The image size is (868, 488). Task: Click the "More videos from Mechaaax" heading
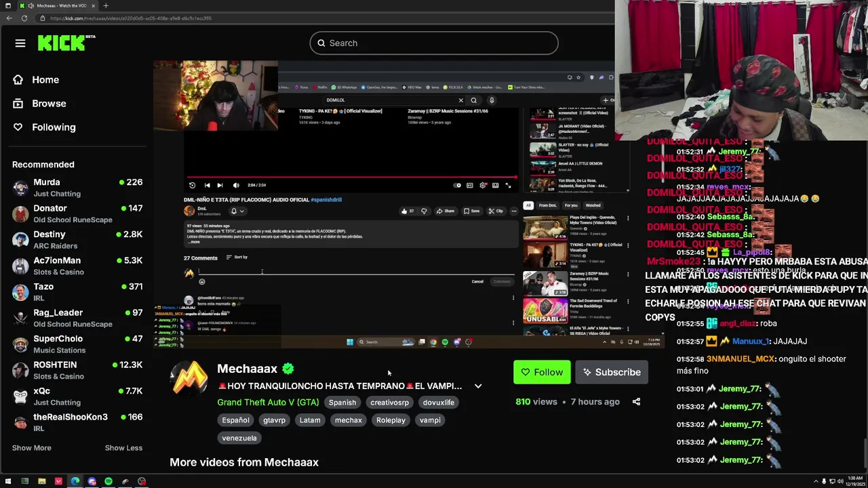(244, 462)
